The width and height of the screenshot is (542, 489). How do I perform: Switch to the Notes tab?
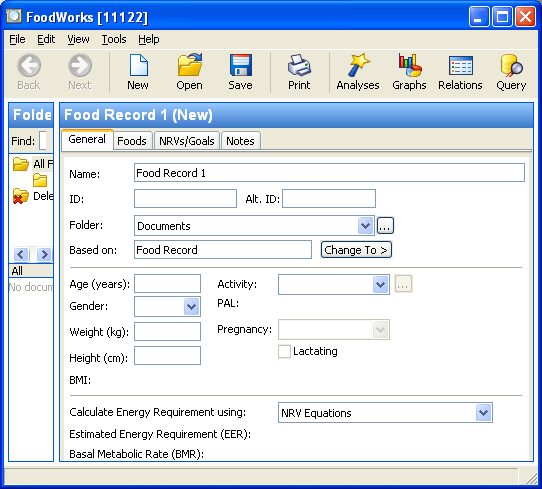(x=240, y=141)
